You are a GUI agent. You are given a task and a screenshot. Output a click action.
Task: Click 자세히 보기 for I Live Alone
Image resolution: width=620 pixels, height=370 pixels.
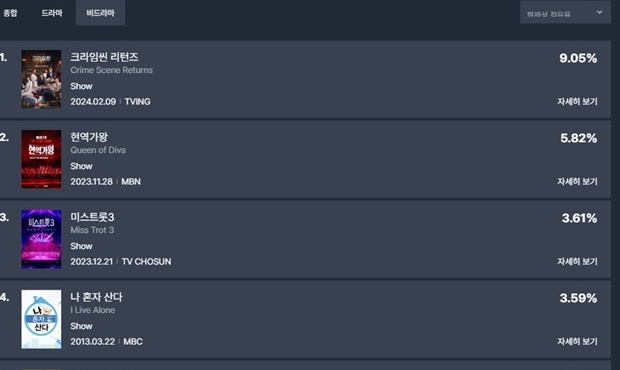[x=577, y=341]
